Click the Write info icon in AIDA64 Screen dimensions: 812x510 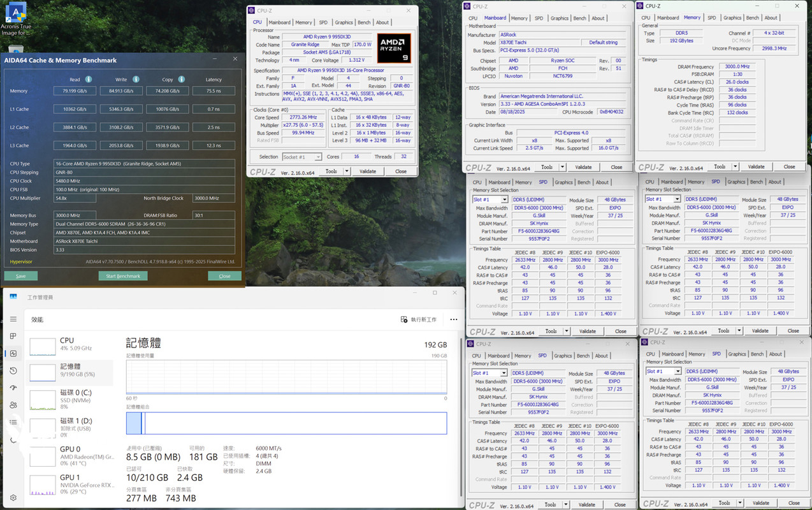click(x=135, y=80)
